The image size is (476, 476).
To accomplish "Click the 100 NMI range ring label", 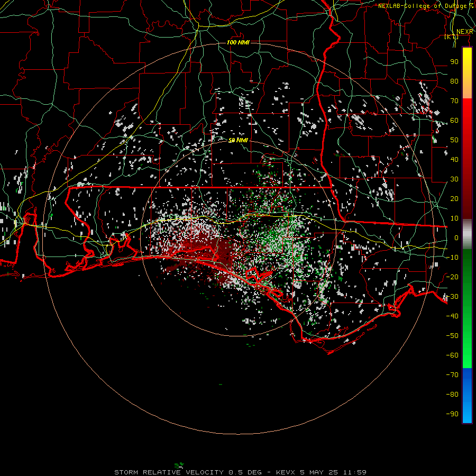I will (238, 42).
